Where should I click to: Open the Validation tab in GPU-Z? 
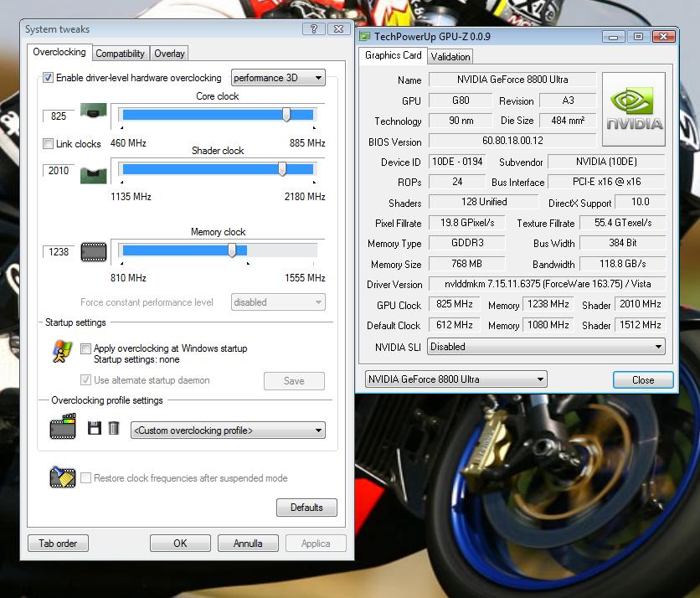(x=450, y=57)
